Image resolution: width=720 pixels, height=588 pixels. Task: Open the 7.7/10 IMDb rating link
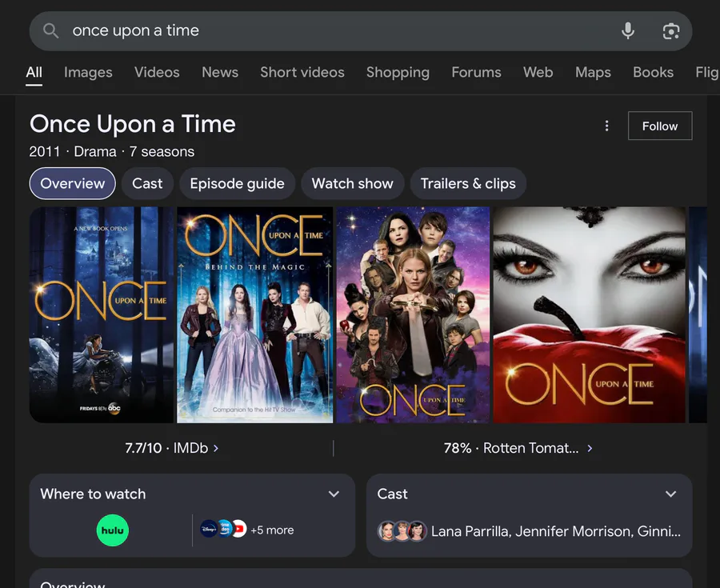coord(171,448)
